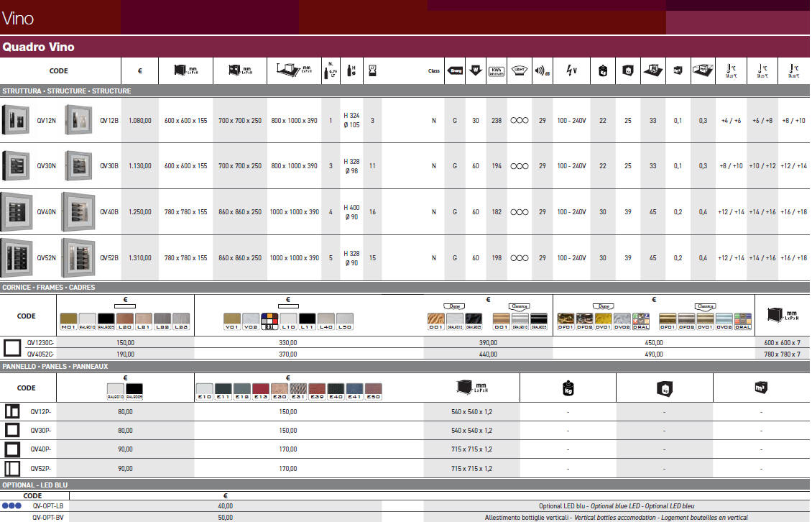Select the price 1.310,00

point(140,257)
